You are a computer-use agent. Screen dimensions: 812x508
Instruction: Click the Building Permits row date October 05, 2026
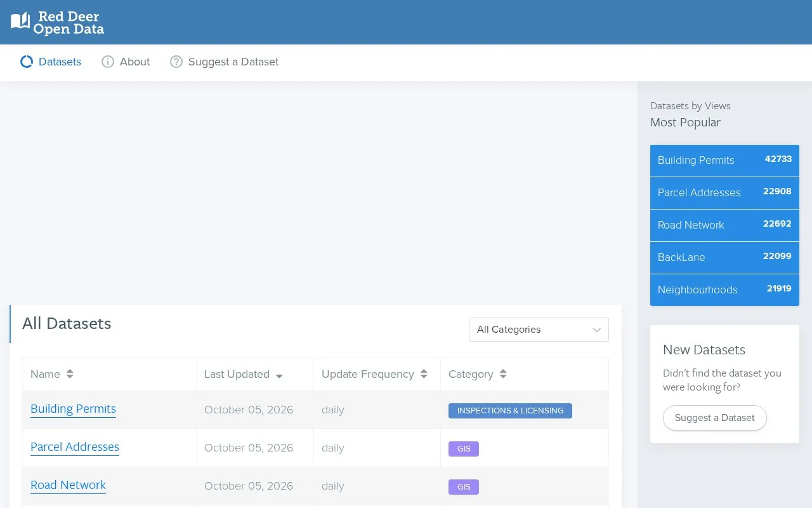pos(249,410)
